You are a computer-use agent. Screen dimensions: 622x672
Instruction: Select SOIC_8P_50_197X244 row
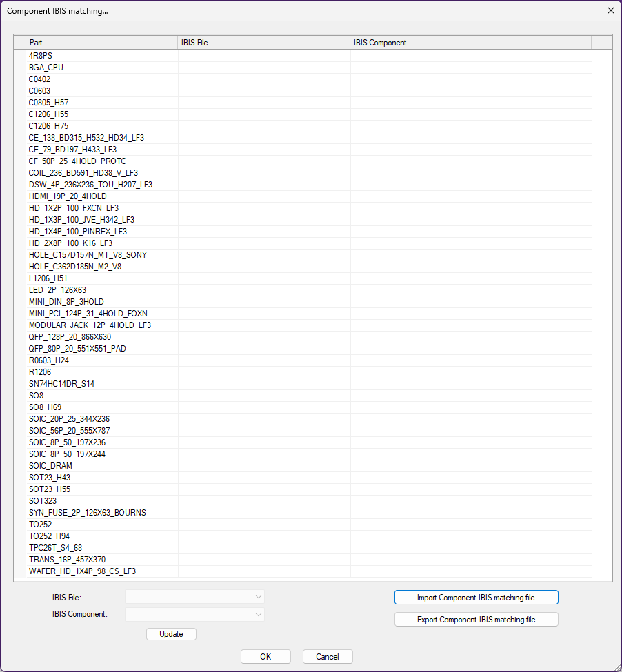(67, 454)
